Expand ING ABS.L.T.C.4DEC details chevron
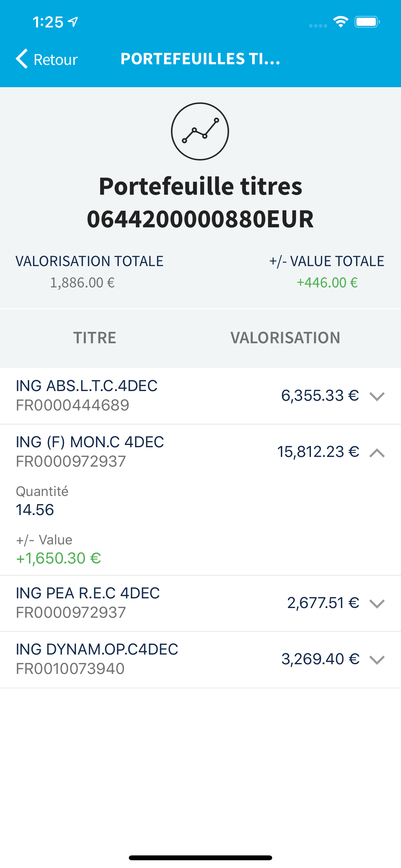 pos(377,396)
